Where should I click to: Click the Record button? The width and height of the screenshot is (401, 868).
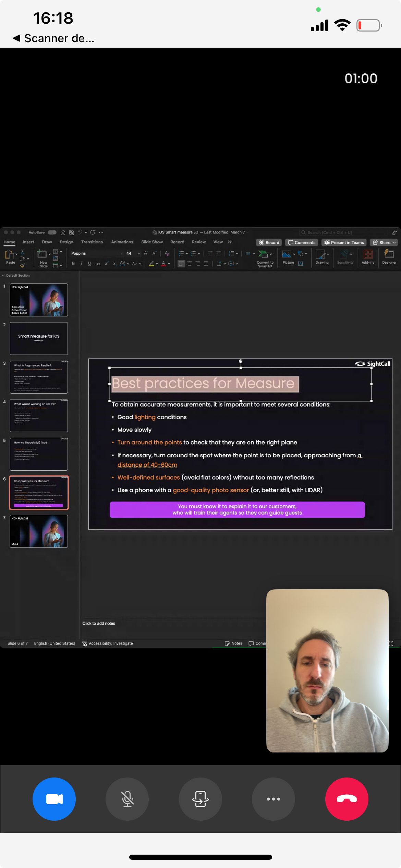[x=269, y=242]
